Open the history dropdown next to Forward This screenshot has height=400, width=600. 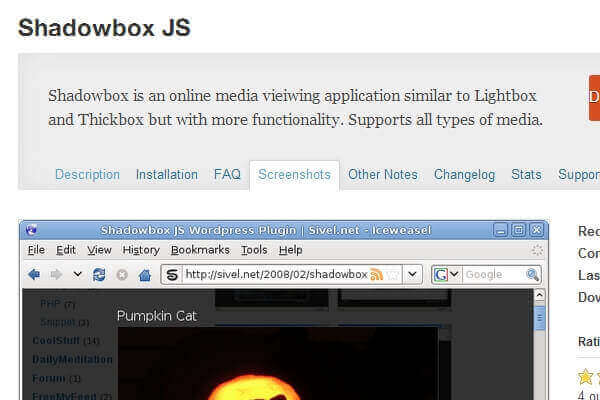[x=78, y=274]
